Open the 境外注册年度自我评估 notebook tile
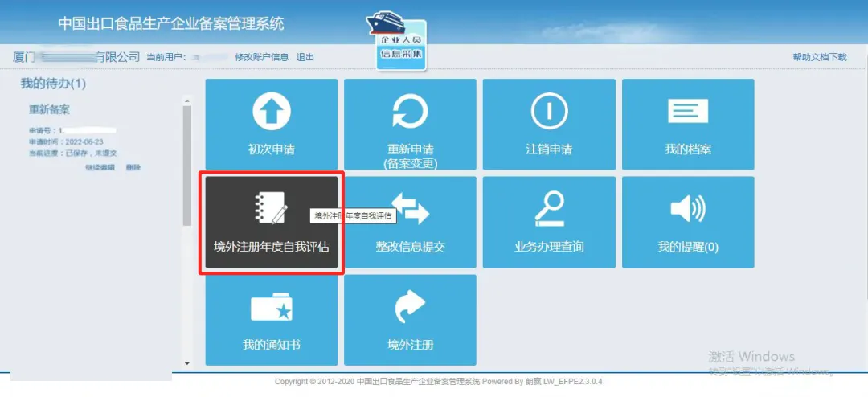 [272, 222]
